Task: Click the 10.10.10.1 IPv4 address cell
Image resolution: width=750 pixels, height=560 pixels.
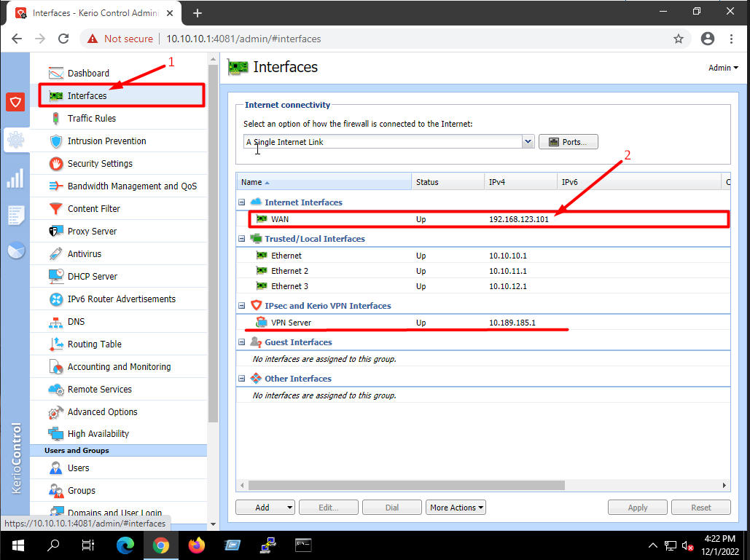Action: coord(507,256)
